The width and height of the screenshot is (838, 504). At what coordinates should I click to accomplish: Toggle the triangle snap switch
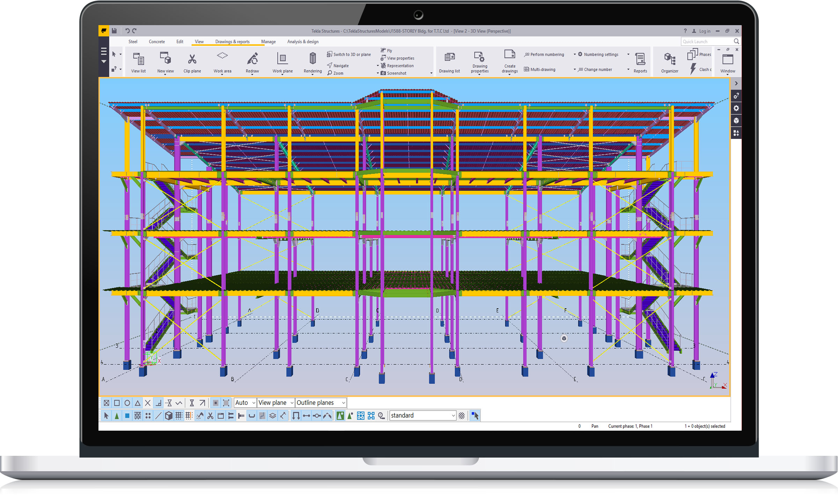[138, 403]
